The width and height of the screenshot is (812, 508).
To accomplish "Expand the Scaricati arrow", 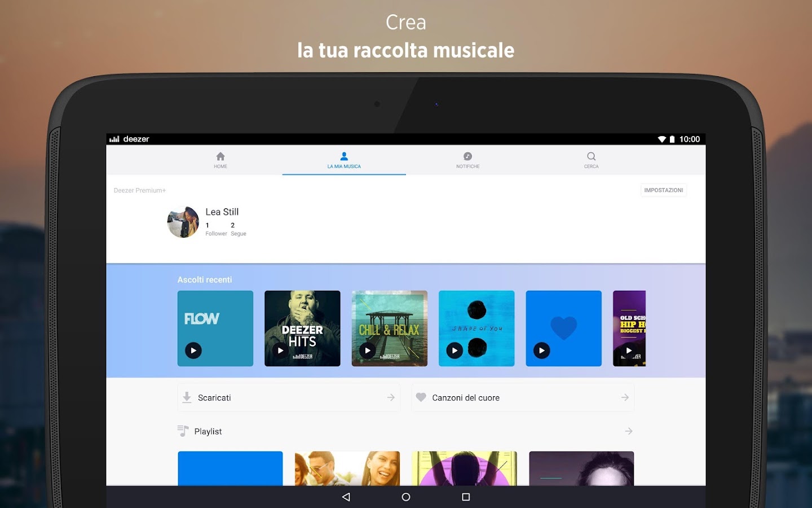I will [x=391, y=397].
